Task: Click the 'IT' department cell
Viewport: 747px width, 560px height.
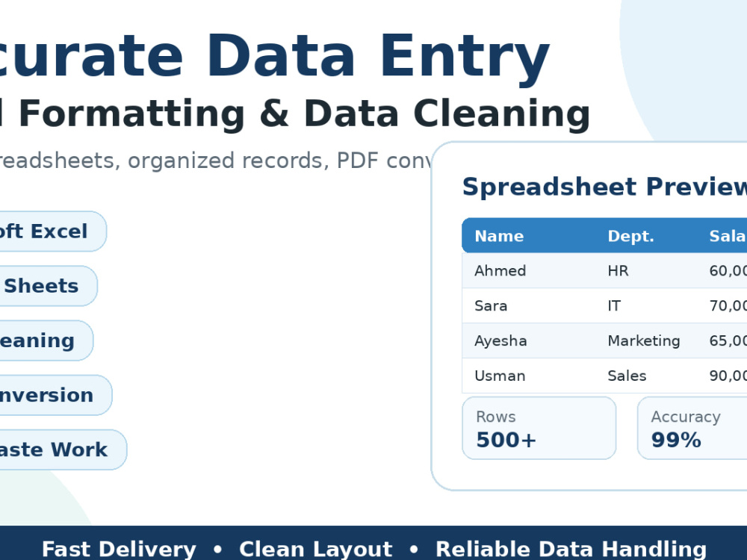Action: pyautogui.click(x=614, y=305)
